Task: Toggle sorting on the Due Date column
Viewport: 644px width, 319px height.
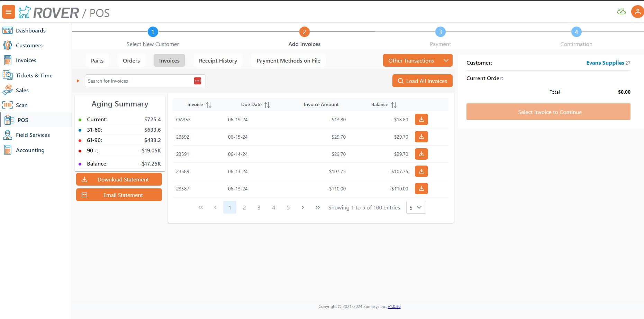Action: pos(267,104)
